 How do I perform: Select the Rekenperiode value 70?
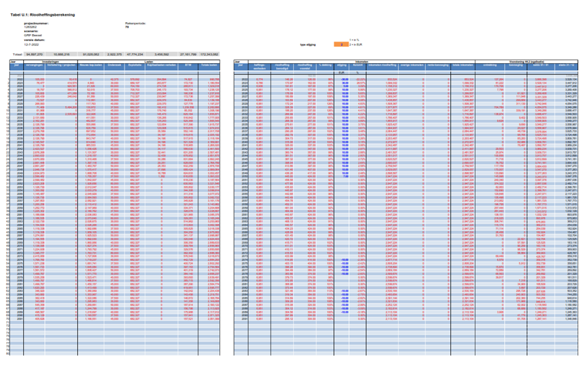click(127, 28)
